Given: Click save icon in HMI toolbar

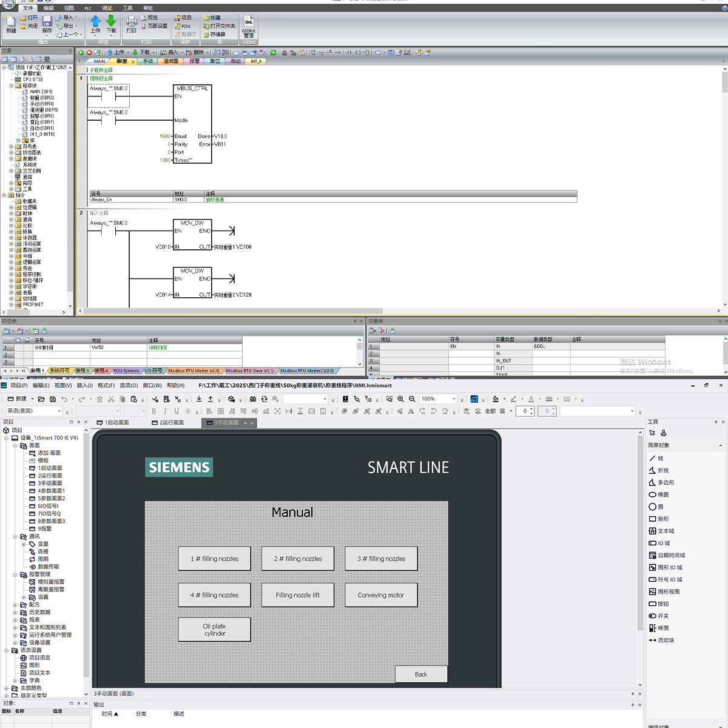Looking at the screenshot, I should pos(53,399).
